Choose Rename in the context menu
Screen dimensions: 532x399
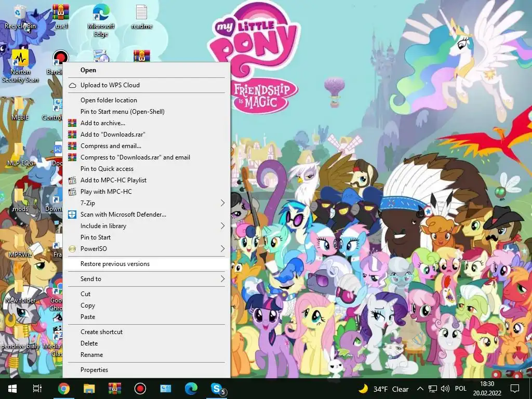click(x=147, y=355)
